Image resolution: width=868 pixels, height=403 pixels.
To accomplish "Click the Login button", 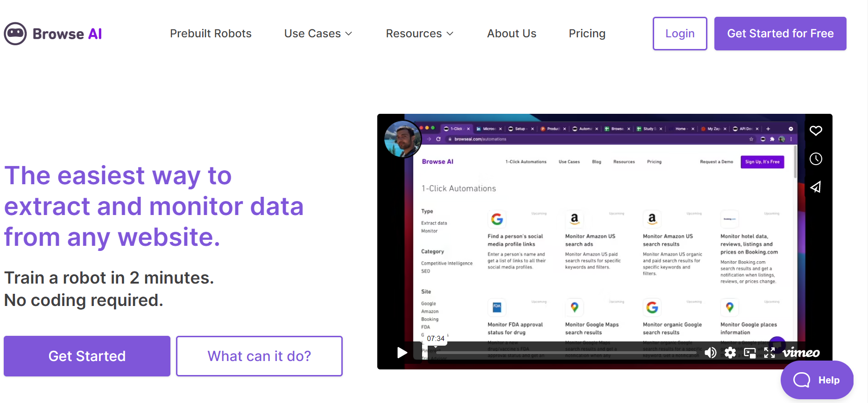I will [679, 34].
